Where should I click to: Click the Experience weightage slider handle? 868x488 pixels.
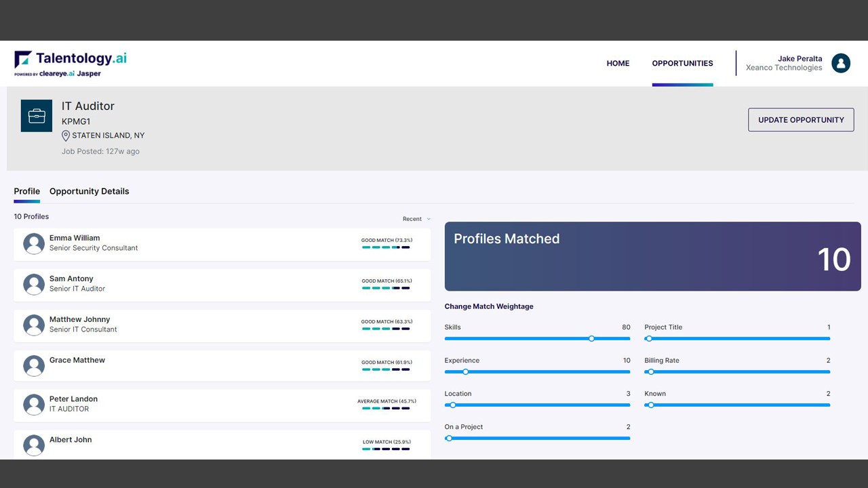[465, 371]
